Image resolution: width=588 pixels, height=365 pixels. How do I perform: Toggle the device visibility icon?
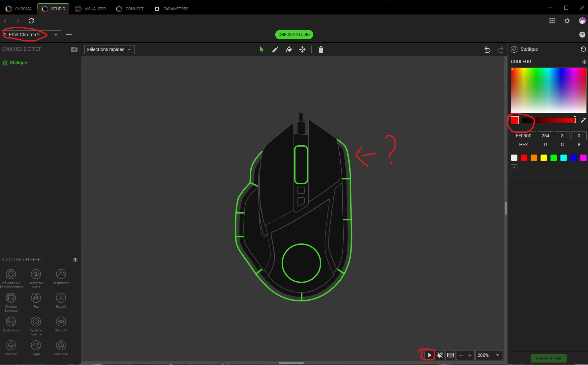[x=440, y=355]
